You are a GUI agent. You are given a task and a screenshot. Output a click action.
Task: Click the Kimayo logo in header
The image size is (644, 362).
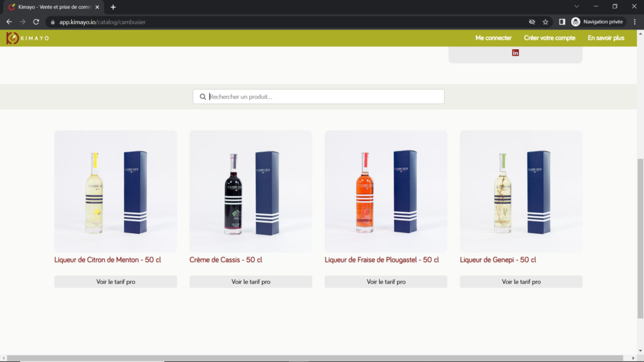pyautogui.click(x=28, y=38)
